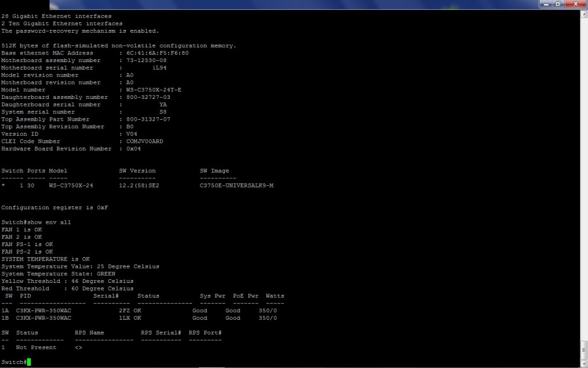This screenshot has height=368, width=588.
Task: Click Red Threshold '60 Degree Celsius'
Action: click(102, 289)
